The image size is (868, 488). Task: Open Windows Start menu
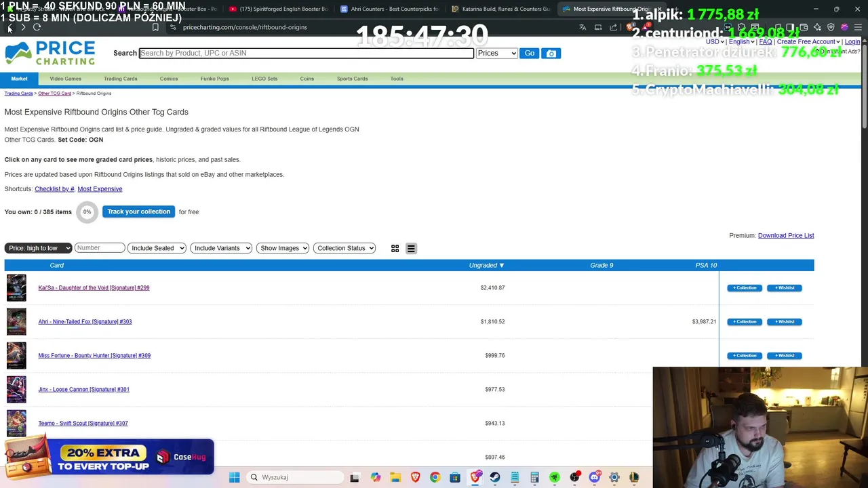tap(234, 477)
